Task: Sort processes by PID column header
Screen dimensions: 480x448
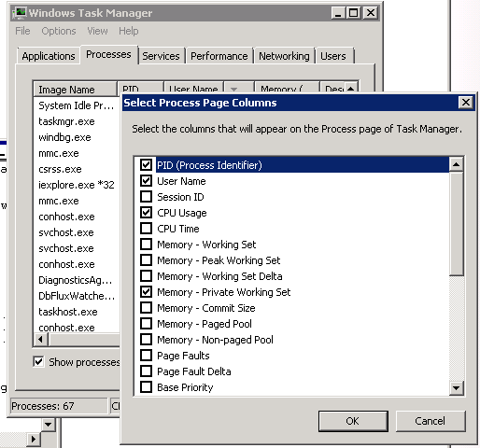Action: [x=140, y=88]
